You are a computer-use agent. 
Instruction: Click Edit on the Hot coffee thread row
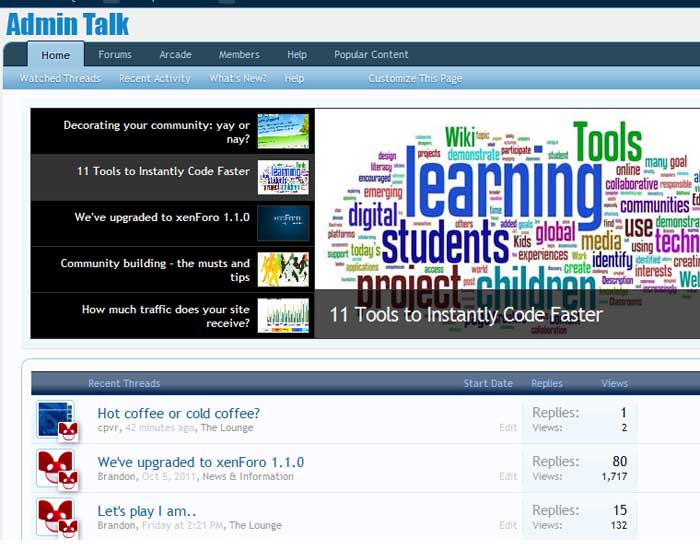click(508, 428)
